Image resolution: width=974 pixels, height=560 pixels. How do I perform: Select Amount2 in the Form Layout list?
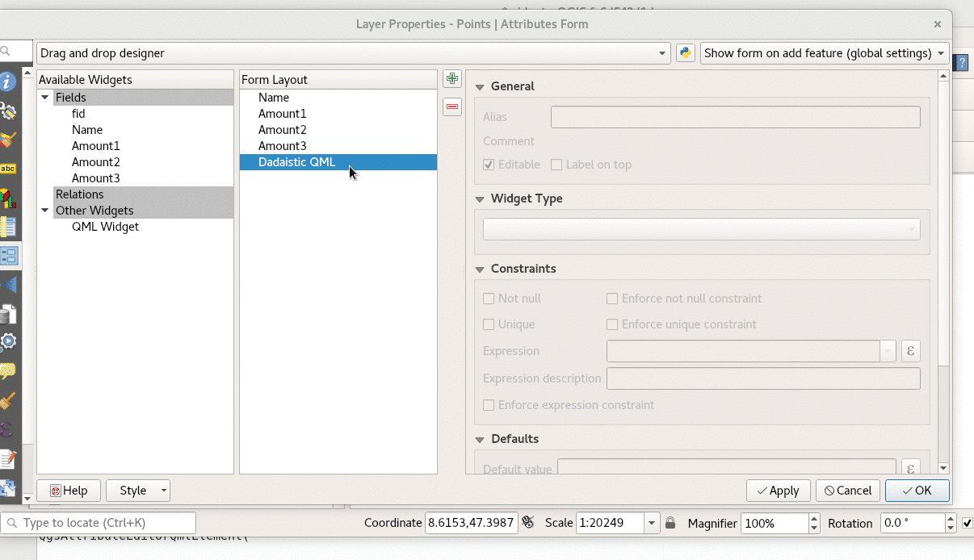coord(282,130)
